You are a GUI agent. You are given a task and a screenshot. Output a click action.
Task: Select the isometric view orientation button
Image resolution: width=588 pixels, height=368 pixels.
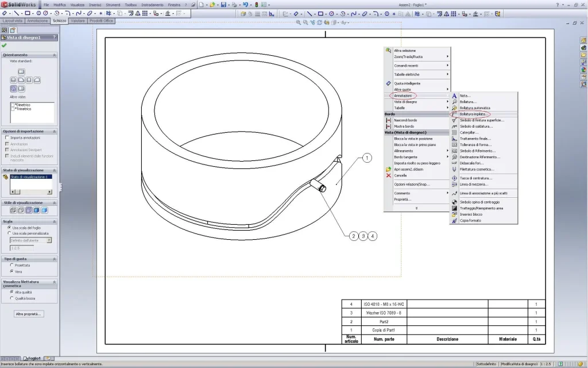(x=14, y=89)
